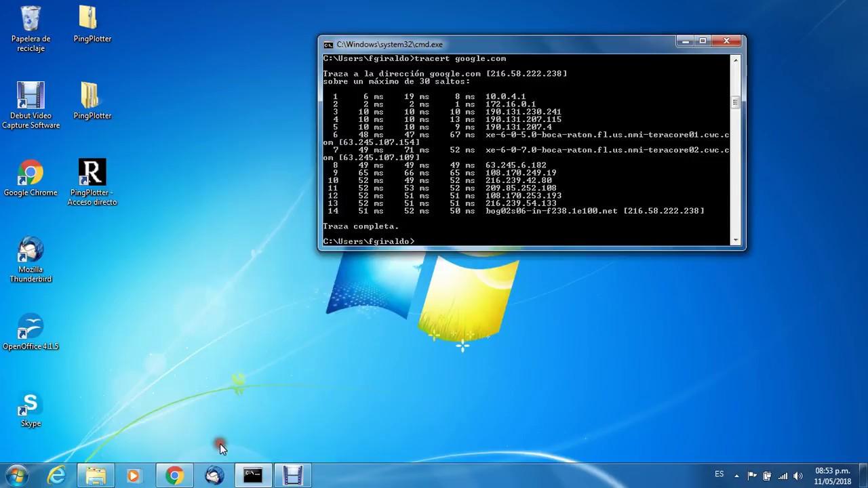Open the Papelera de reciclaje
The width and height of the screenshot is (868, 488).
pos(31,19)
